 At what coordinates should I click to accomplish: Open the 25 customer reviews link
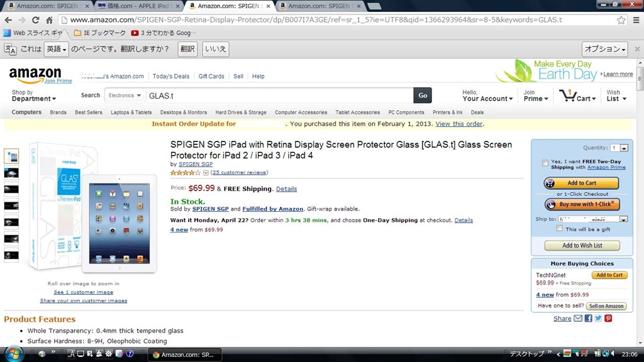(x=240, y=172)
